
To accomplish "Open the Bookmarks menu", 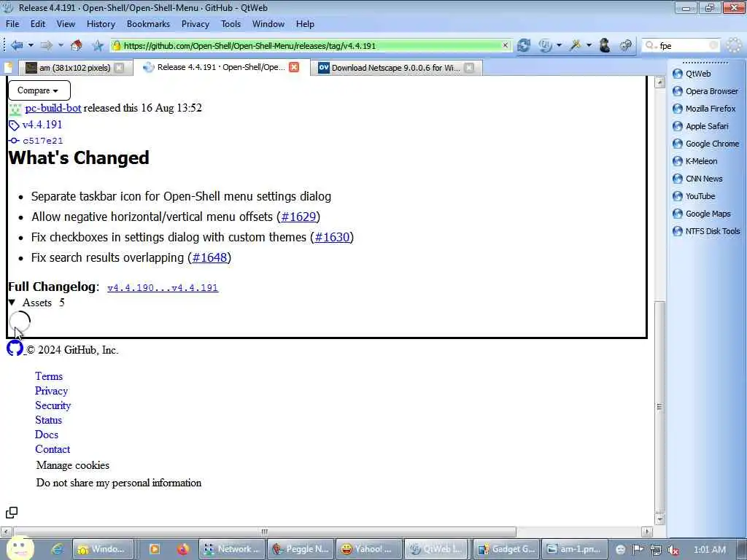I will [x=148, y=24].
